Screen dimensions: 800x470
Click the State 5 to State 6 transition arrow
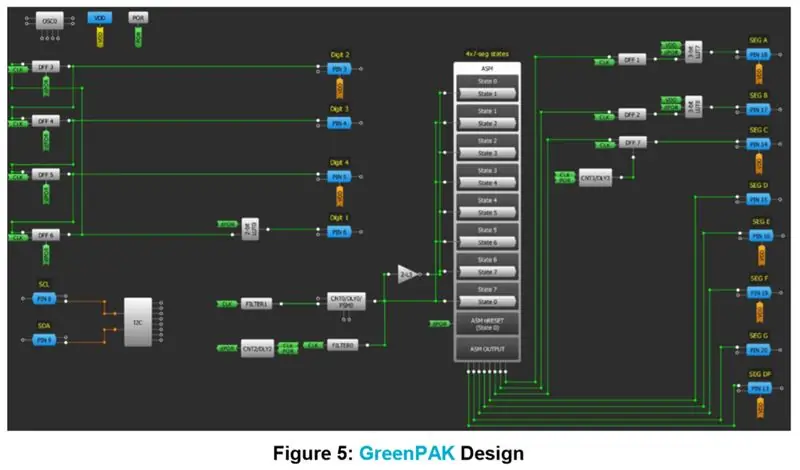(x=487, y=242)
